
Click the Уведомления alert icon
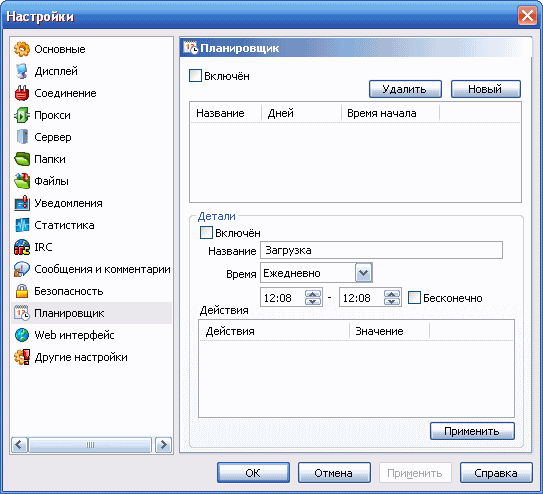[22, 203]
